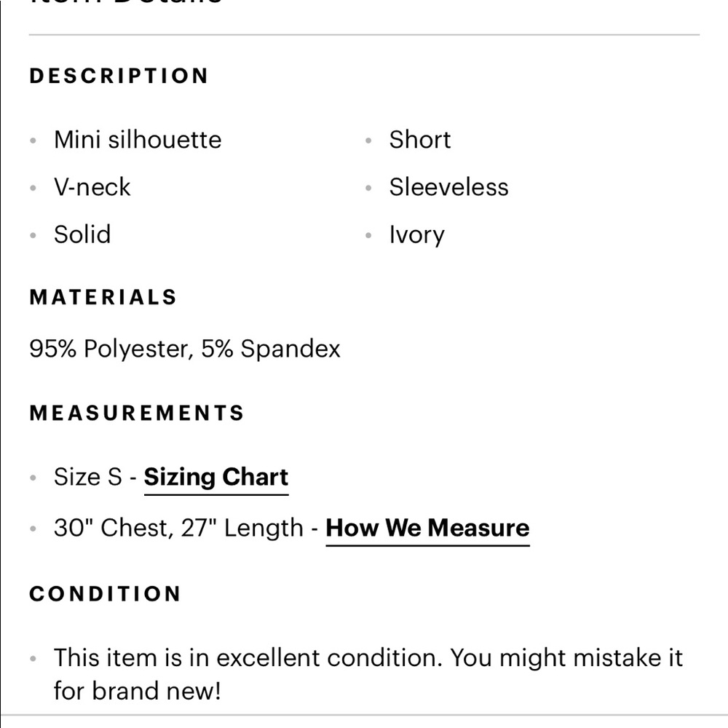The height and width of the screenshot is (728, 728).
Task: Click the 95% Polyester material text
Action: coord(111,349)
